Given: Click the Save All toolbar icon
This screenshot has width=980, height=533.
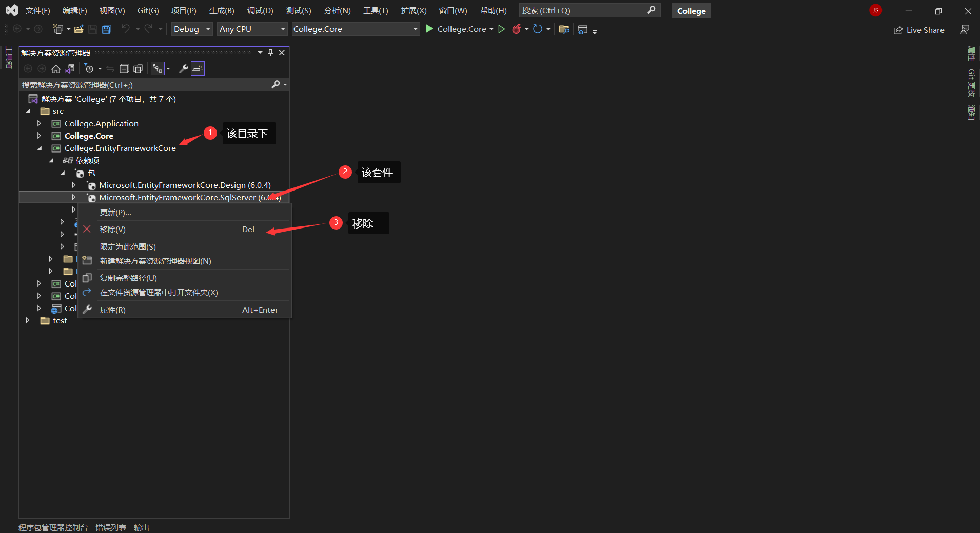Looking at the screenshot, I should [x=107, y=29].
